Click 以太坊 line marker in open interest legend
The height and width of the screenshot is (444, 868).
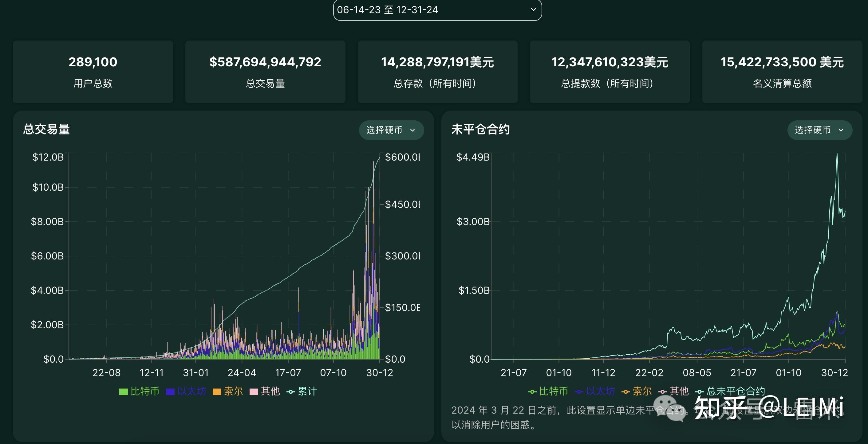tap(579, 391)
